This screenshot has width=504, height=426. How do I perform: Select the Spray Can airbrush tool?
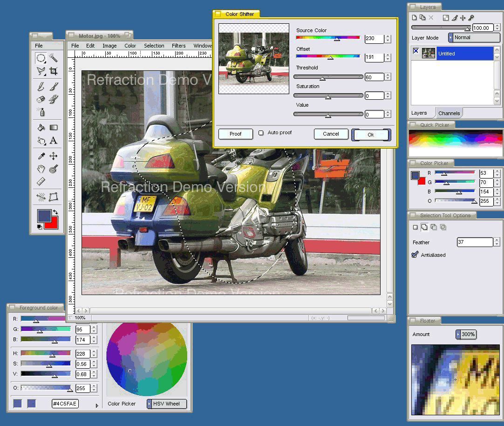click(41, 112)
